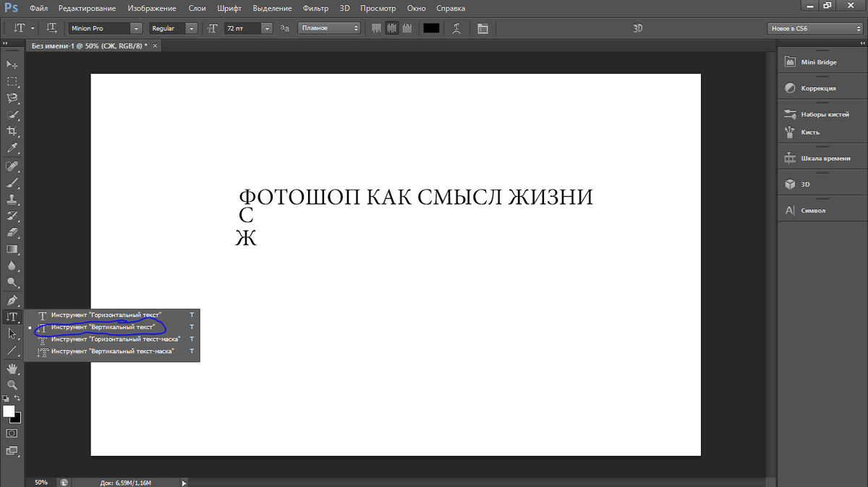Expand the tools panel double arrow

click(7, 45)
